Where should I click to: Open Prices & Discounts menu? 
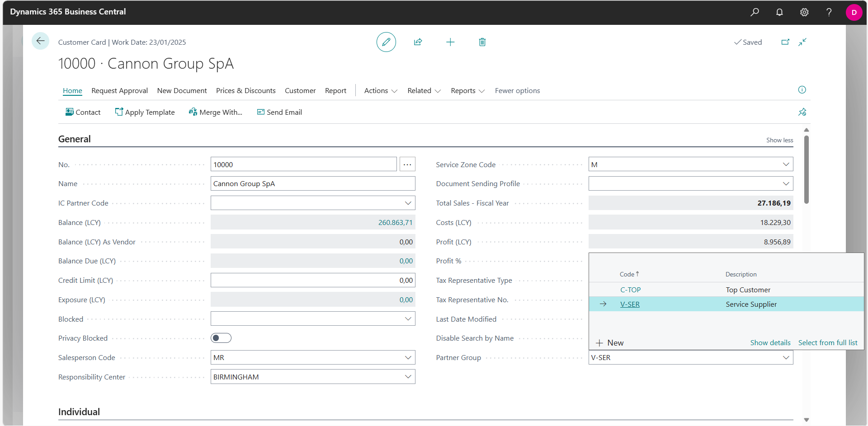click(245, 91)
